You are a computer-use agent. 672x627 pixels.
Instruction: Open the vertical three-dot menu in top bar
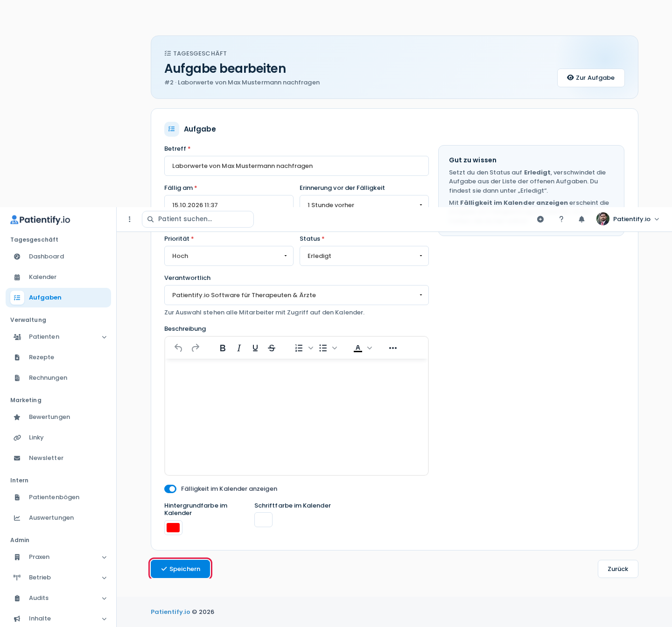(x=130, y=219)
